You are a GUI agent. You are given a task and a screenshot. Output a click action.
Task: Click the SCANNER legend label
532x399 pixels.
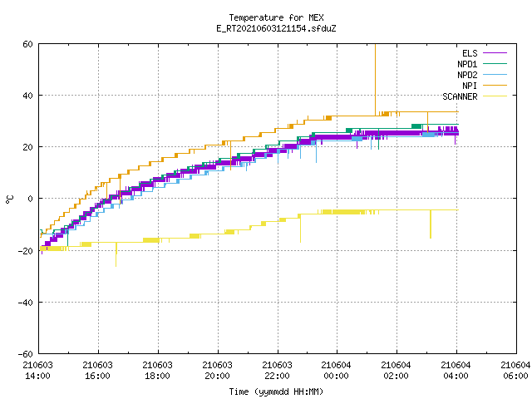[x=460, y=96]
